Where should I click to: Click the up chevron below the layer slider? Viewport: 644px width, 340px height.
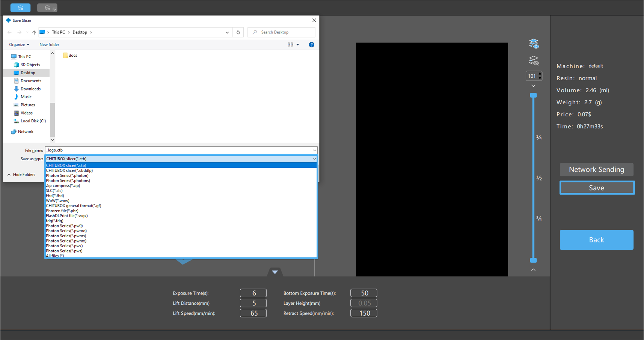[x=533, y=270]
